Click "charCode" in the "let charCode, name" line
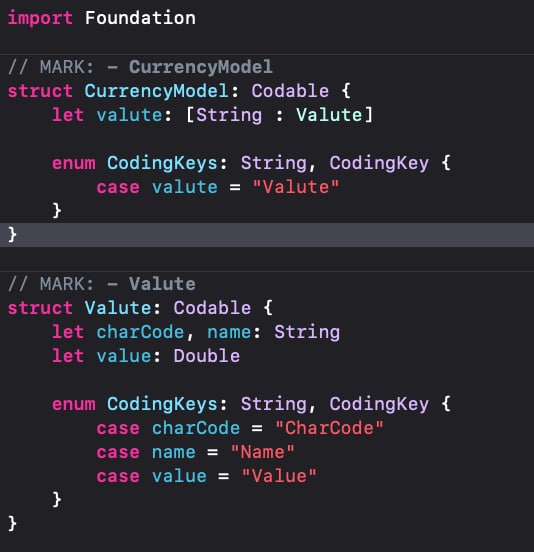 140,332
